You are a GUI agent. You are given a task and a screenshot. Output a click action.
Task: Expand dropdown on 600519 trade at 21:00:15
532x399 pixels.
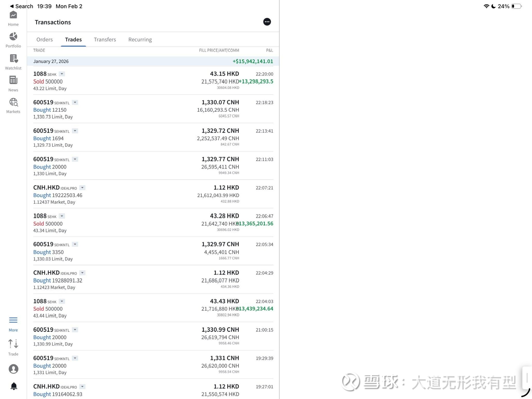pyautogui.click(x=75, y=330)
